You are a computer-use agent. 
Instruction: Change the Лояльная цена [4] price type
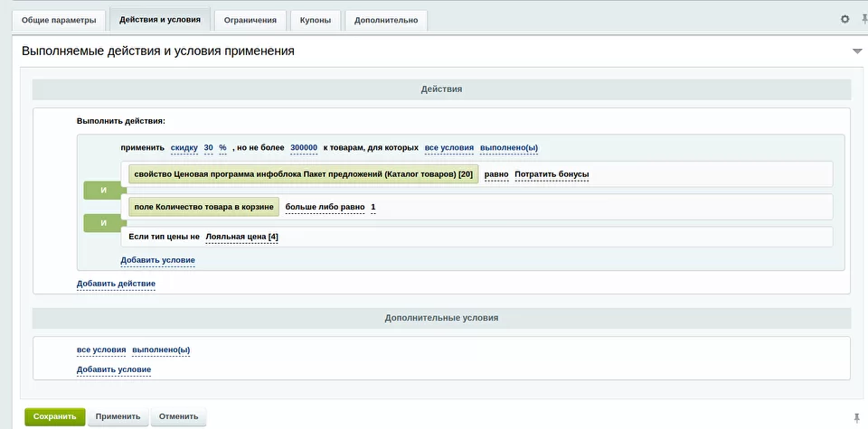click(x=242, y=238)
